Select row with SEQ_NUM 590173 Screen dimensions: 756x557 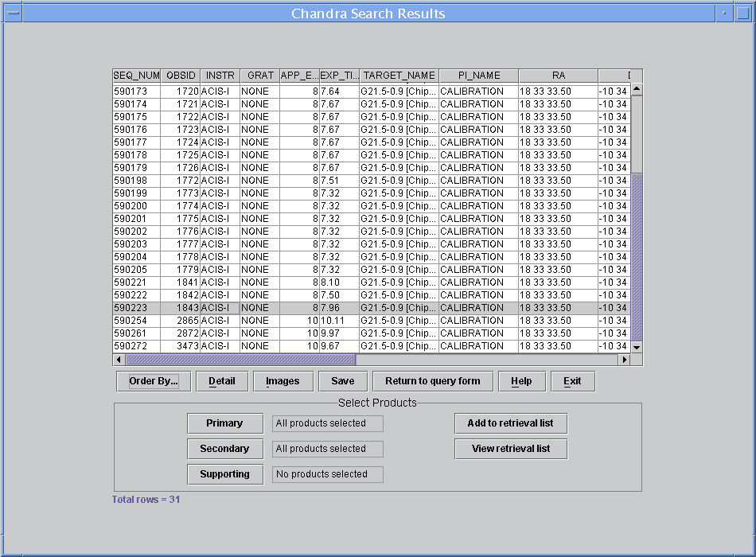(x=372, y=92)
